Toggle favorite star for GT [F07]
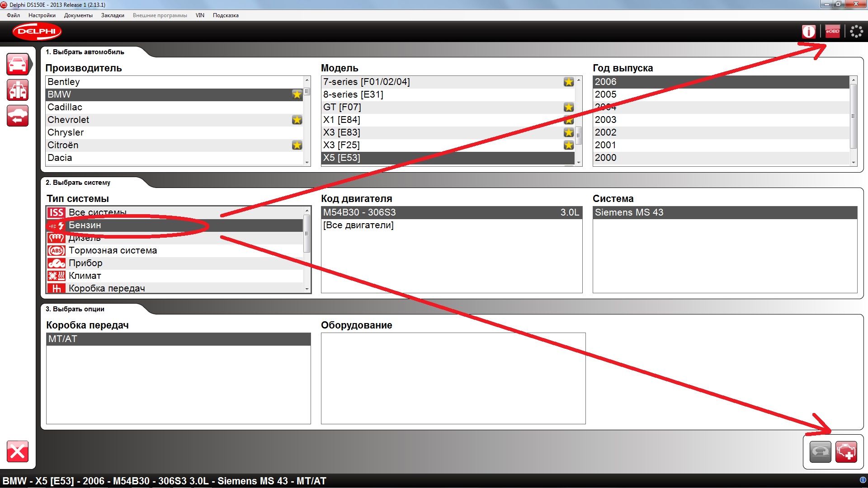 569,107
